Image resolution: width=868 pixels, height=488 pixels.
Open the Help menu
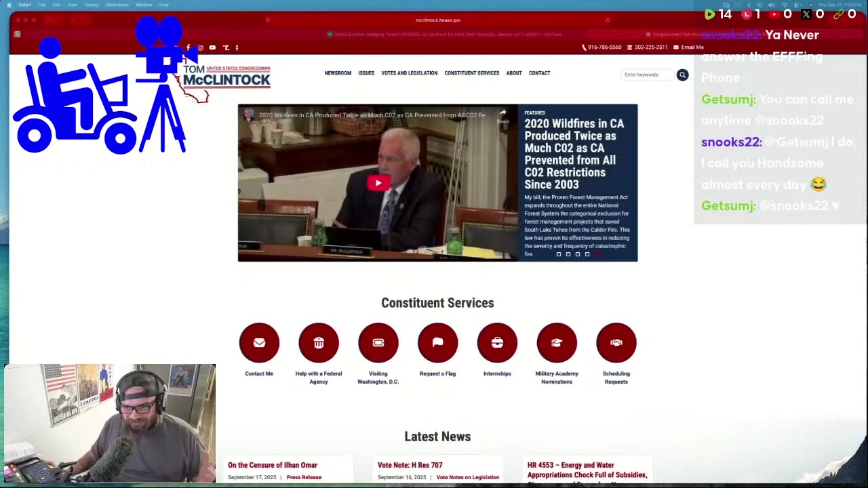[x=164, y=5]
